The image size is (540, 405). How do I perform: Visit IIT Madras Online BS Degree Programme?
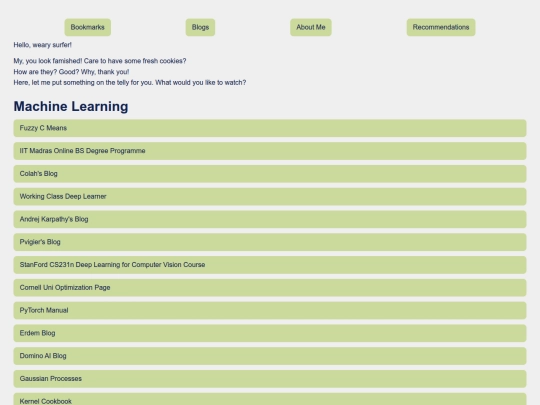[270, 151]
